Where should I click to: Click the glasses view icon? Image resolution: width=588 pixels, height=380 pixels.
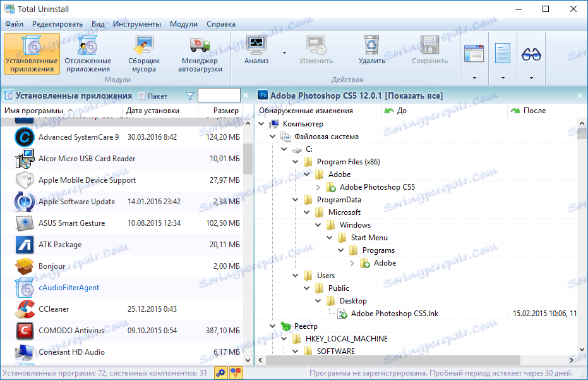pyautogui.click(x=531, y=54)
